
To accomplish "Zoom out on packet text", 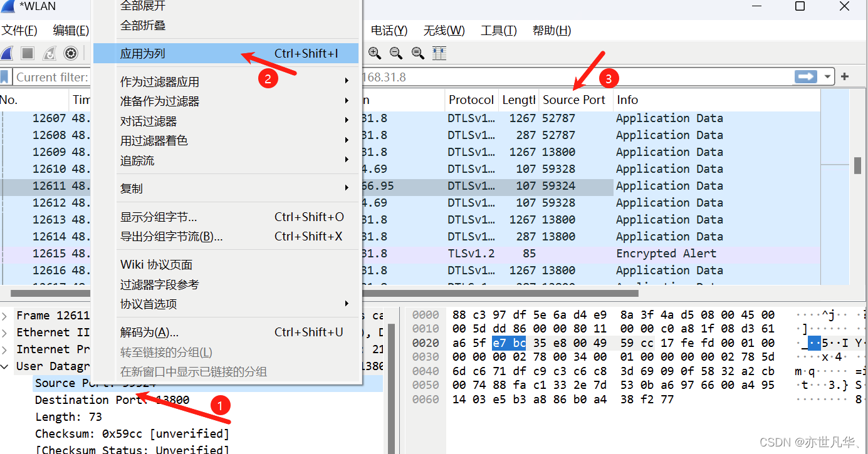I will coord(396,53).
